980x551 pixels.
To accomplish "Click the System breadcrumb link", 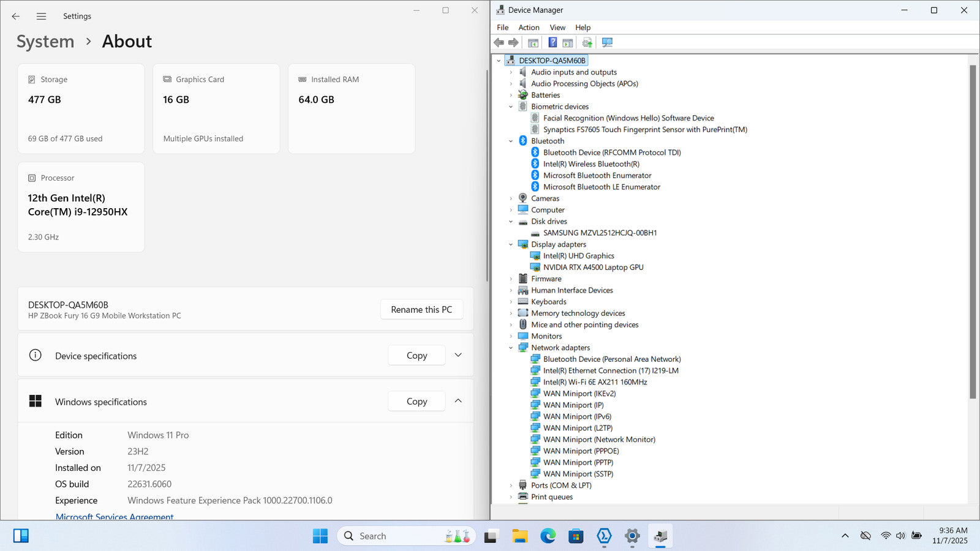I will [45, 42].
